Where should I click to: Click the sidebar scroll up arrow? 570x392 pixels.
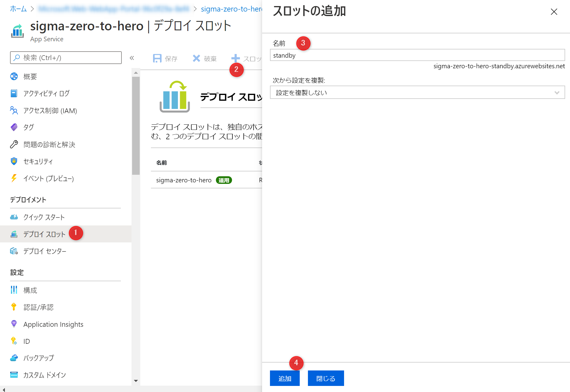coord(136,73)
